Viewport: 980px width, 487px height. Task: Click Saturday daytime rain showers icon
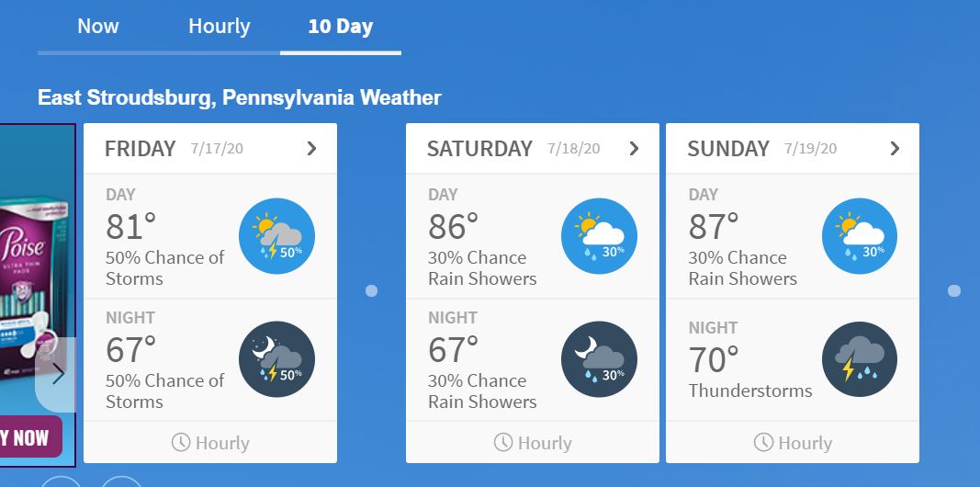tap(599, 236)
